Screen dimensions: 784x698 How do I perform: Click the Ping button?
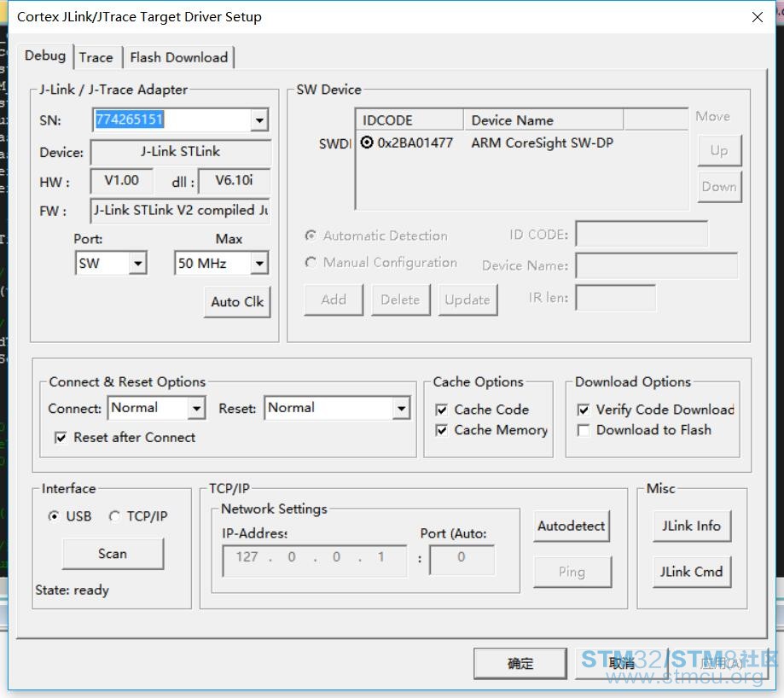572,572
